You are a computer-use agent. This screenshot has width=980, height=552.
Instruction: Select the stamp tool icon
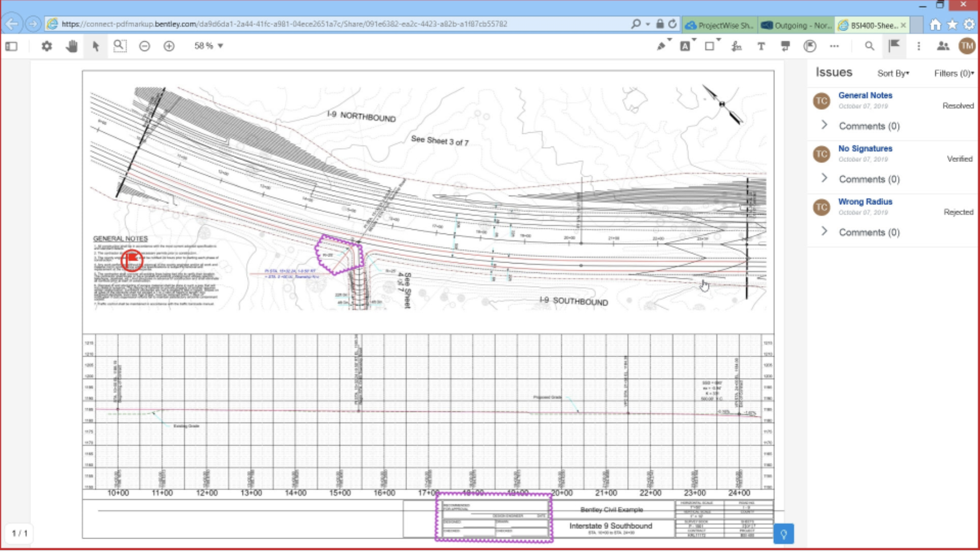tap(810, 46)
